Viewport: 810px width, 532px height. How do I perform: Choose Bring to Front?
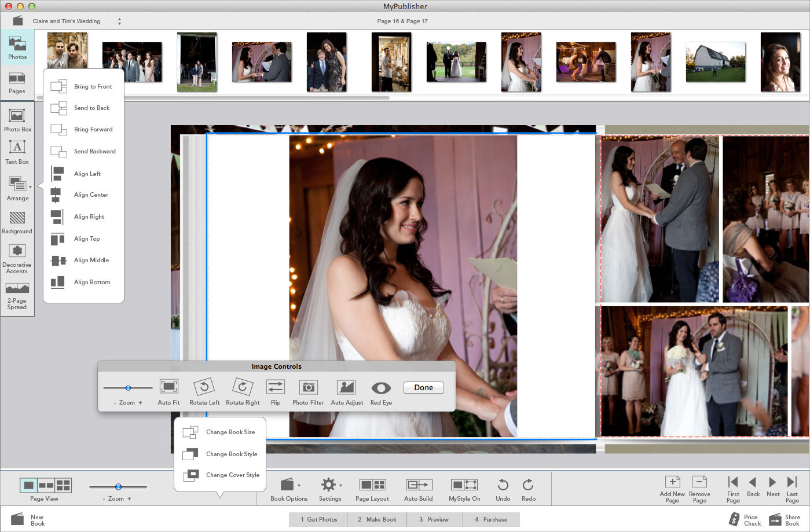(83, 86)
